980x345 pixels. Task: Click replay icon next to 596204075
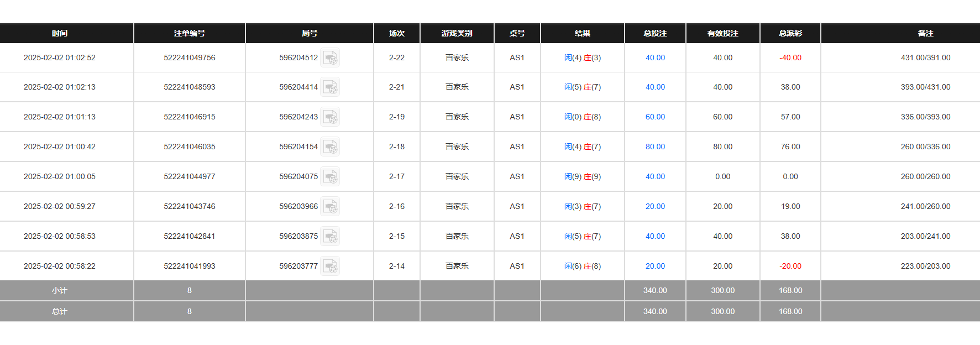tap(330, 177)
